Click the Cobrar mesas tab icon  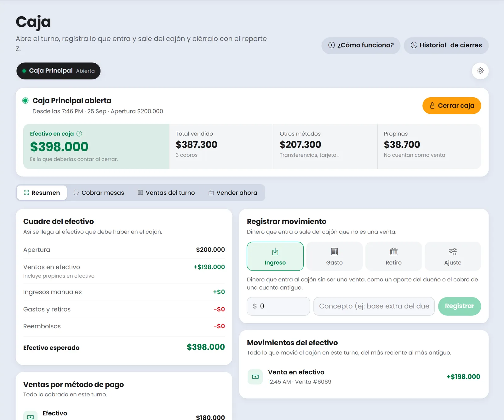pos(76,193)
